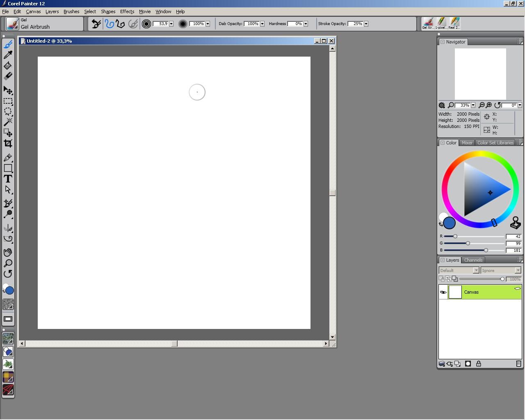Switch to Color Set Libraries tab
This screenshot has width=525, height=420.
click(495, 143)
